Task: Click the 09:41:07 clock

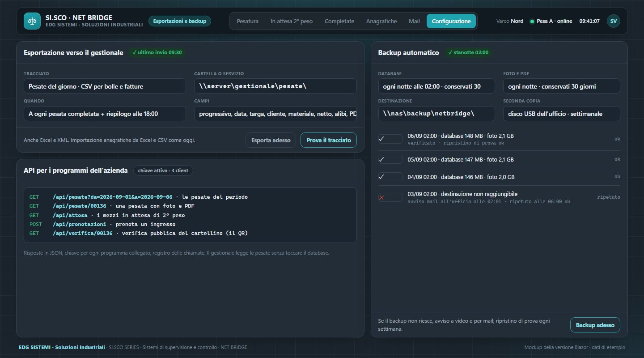Action: pyautogui.click(x=589, y=21)
